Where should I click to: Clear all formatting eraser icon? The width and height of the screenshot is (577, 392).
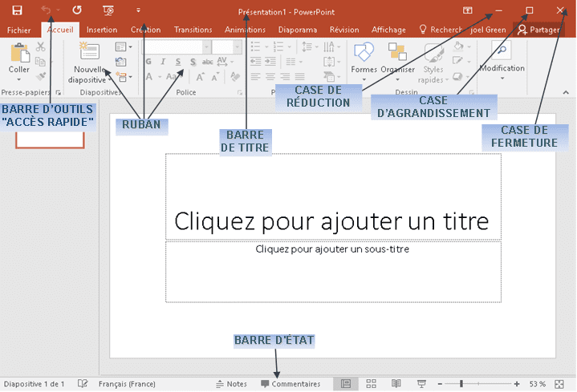click(235, 76)
